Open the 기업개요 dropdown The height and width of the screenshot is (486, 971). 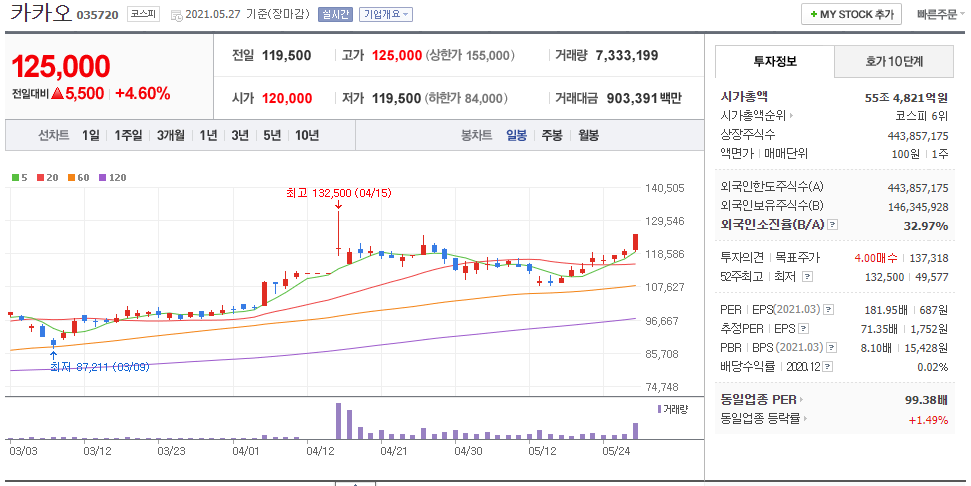point(386,15)
